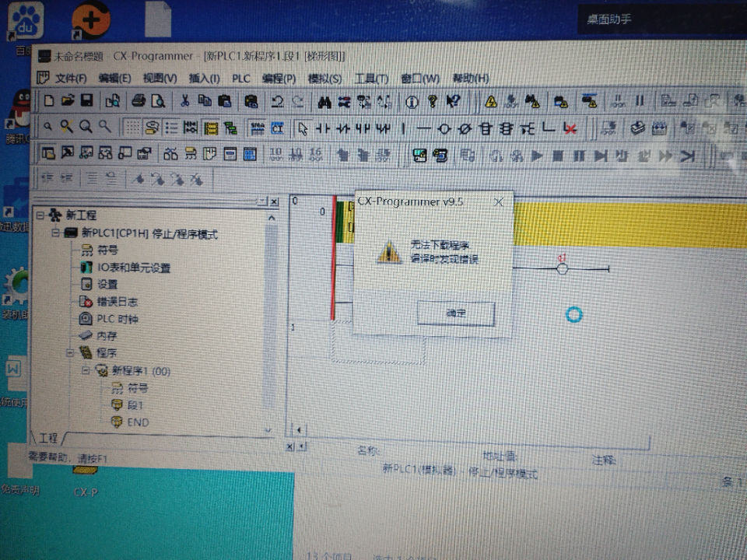Click the simulation stop square button
The height and width of the screenshot is (560, 747).
tap(558, 156)
